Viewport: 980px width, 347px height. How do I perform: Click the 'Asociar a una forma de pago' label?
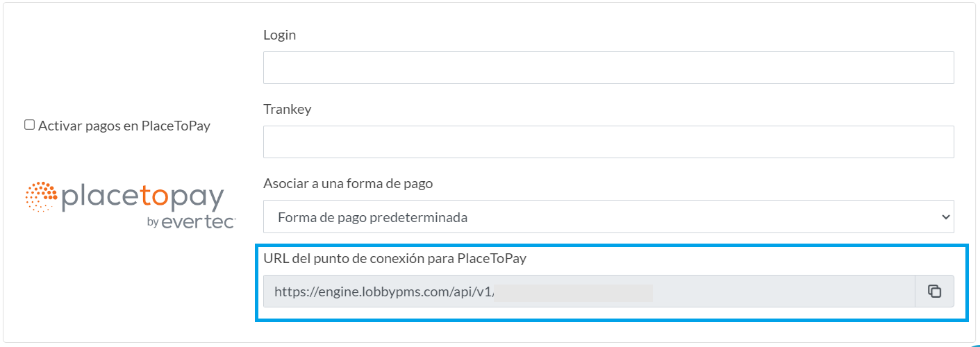point(348,184)
